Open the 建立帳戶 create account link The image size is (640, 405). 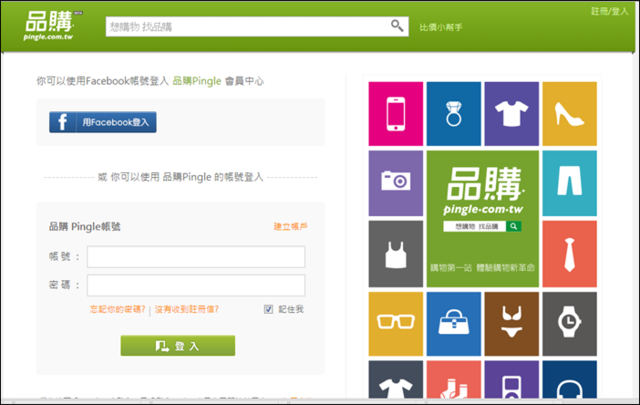coord(290,227)
